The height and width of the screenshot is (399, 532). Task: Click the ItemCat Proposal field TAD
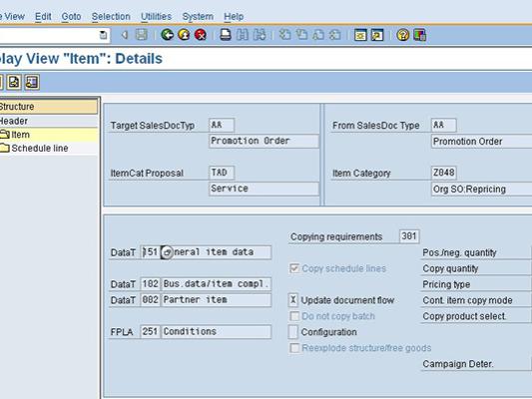222,173
